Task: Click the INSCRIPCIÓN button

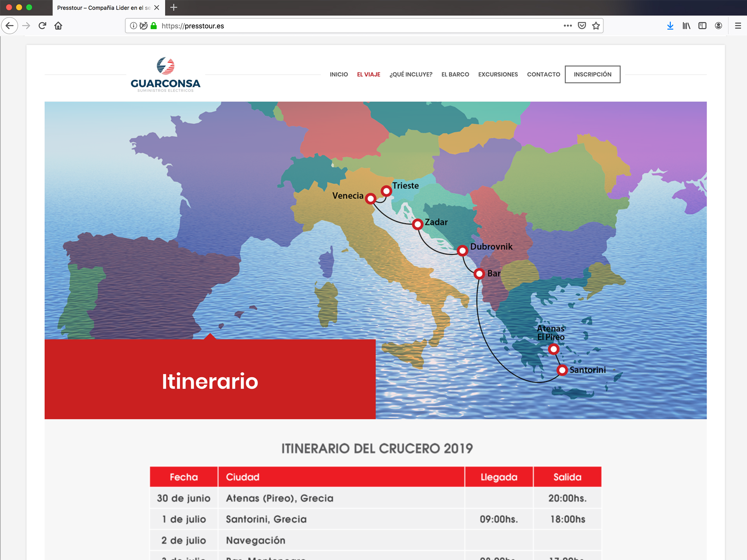Action: [592, 74]
